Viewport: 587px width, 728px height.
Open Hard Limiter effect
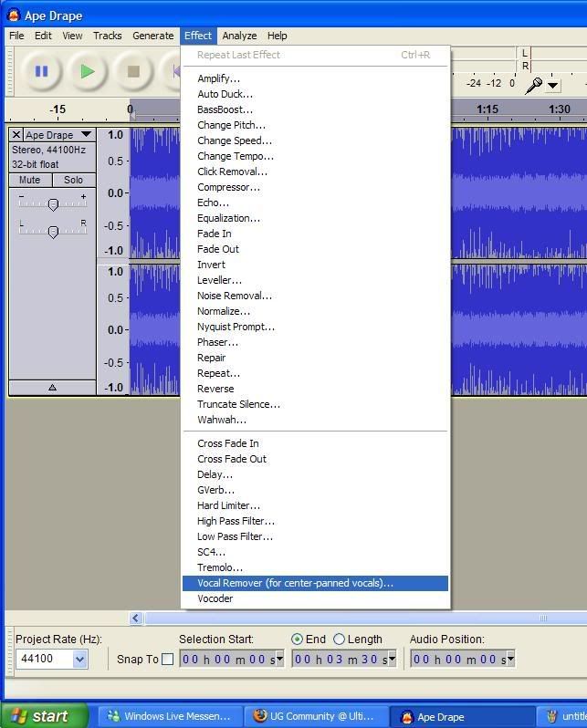[315, 505]
